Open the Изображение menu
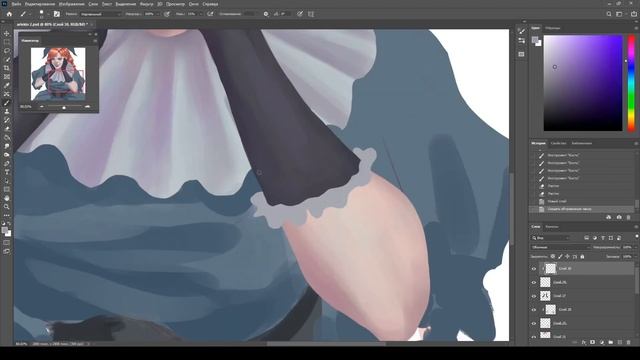This screenshot has width=640, height=360. click(71, 4)
